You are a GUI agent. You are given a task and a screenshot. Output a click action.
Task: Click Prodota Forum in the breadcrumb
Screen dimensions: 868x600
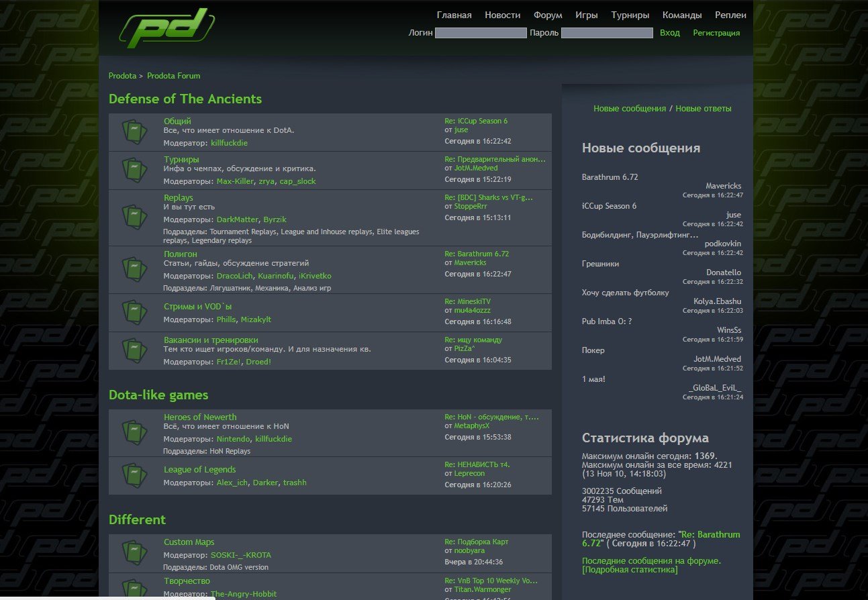(174, 76)
